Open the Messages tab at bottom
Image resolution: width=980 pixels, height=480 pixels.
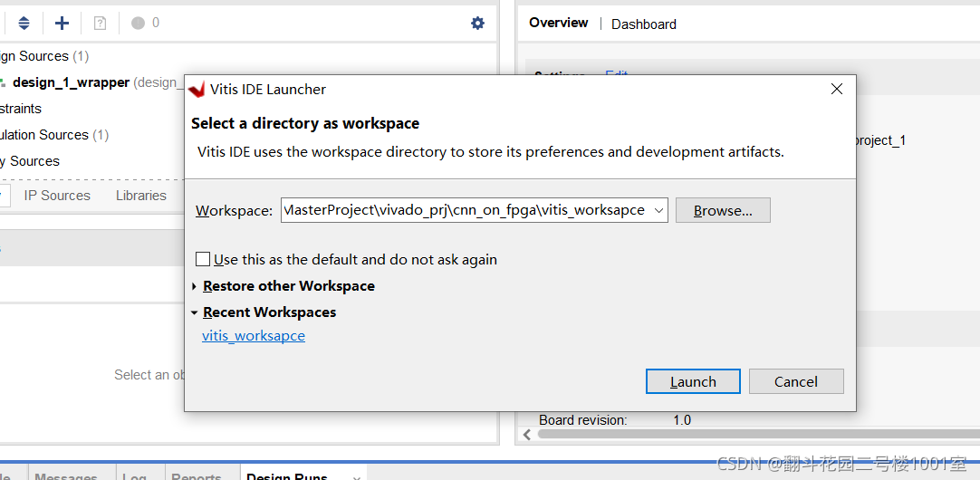point(65,476)
